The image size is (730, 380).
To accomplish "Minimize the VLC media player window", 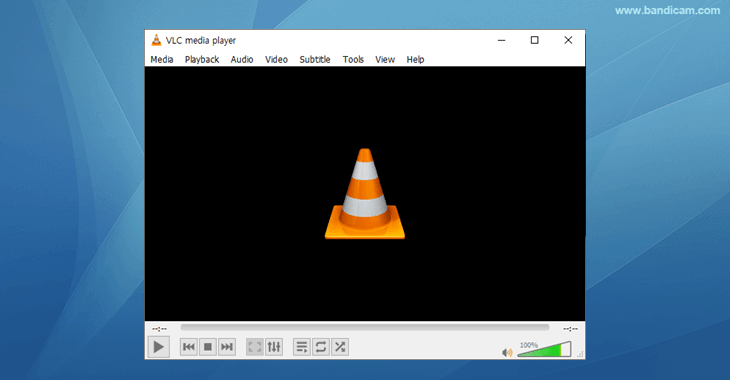I will tap(501, 41).
